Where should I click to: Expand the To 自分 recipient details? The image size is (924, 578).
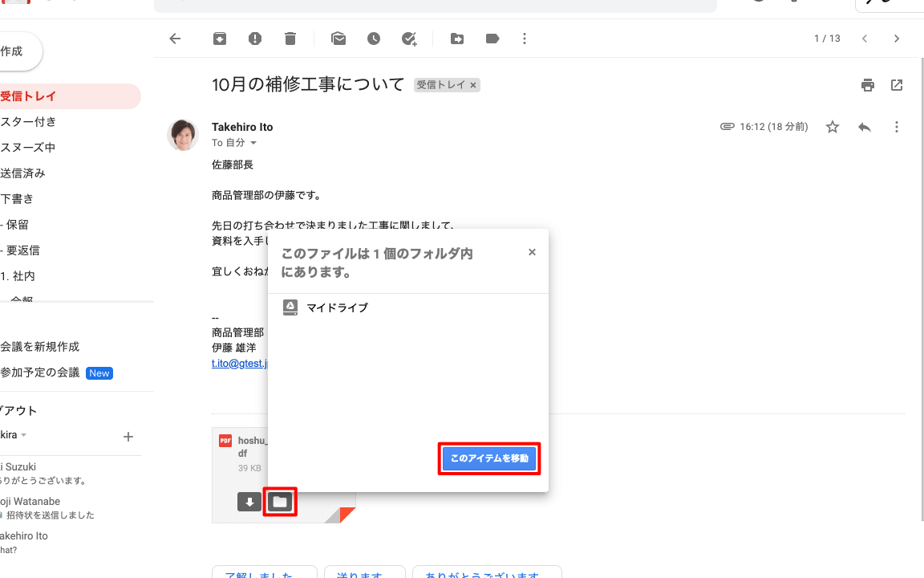[253, 143]
